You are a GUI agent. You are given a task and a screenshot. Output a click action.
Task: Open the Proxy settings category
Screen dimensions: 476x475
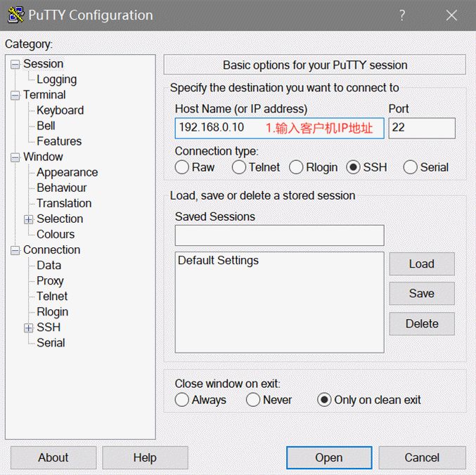tap(50, 281)
